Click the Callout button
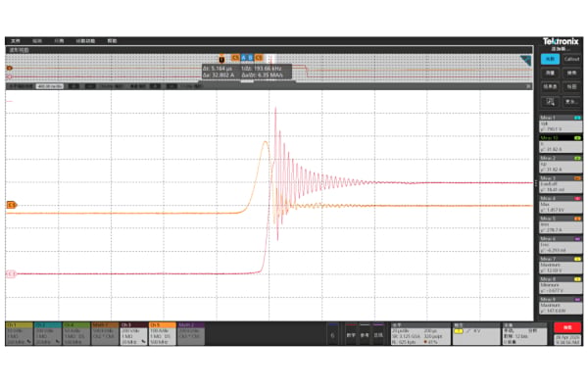588x392 pixels. [571, 59]
